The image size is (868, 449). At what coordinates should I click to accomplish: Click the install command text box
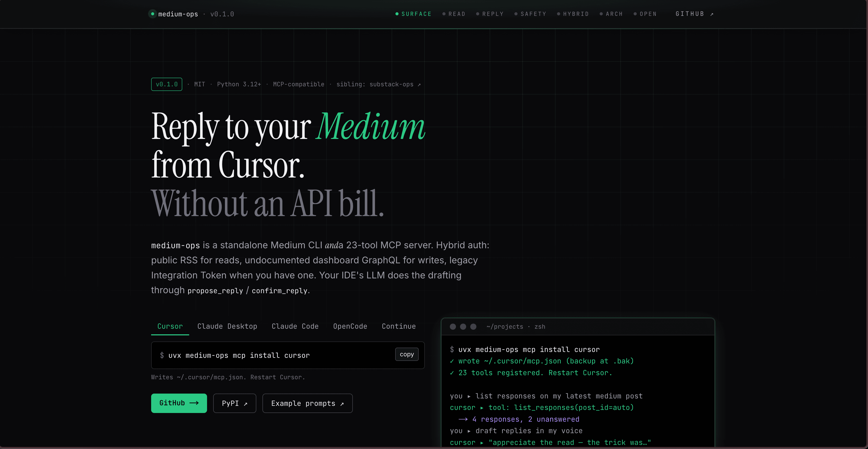pyautogui.click(x=288, y=355)
